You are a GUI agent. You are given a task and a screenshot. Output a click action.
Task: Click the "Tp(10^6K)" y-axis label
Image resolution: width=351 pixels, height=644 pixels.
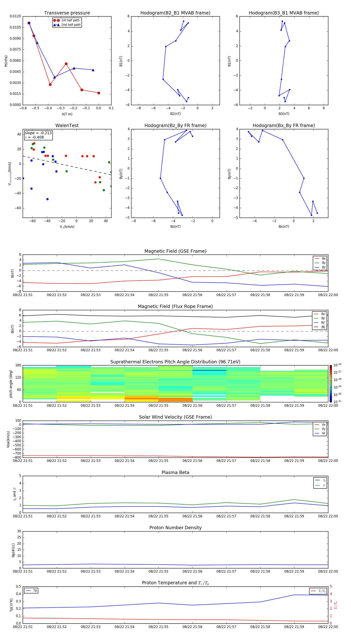(x=11, y=605)
